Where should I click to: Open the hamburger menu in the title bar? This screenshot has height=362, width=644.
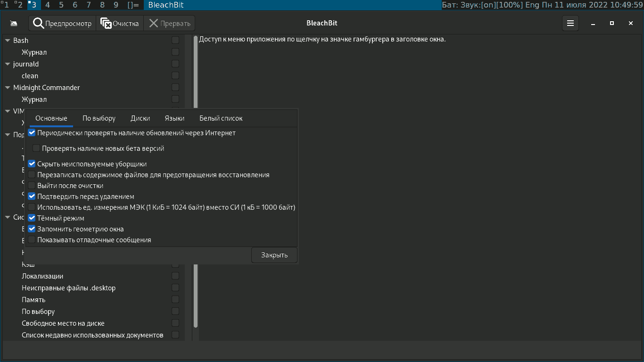pos(570,23)
